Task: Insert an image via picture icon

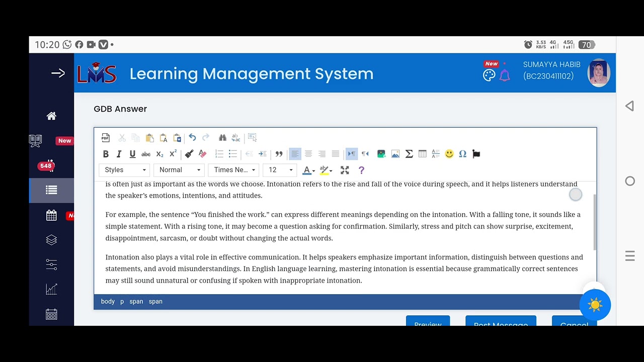Action: coord(395,154)
